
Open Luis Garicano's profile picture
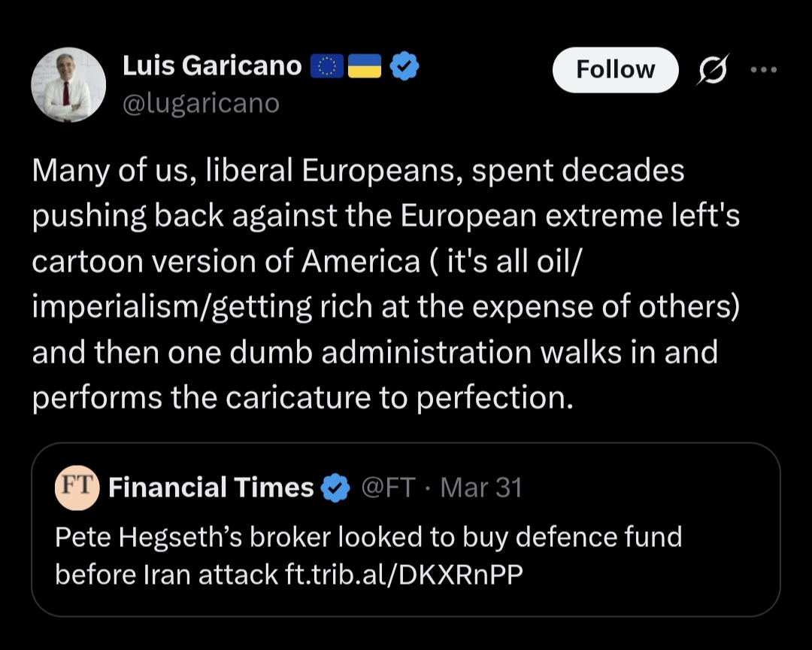tap(68, 84)
